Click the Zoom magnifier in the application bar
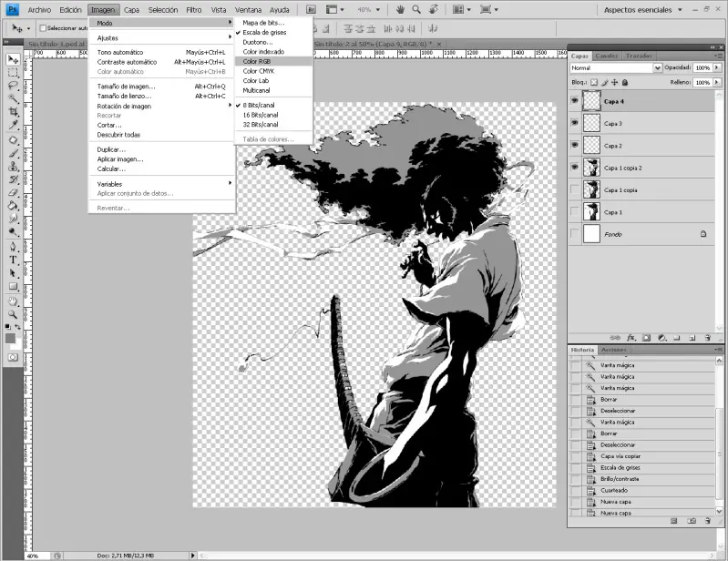Viewport: 728px width, 561px height. 416,9
